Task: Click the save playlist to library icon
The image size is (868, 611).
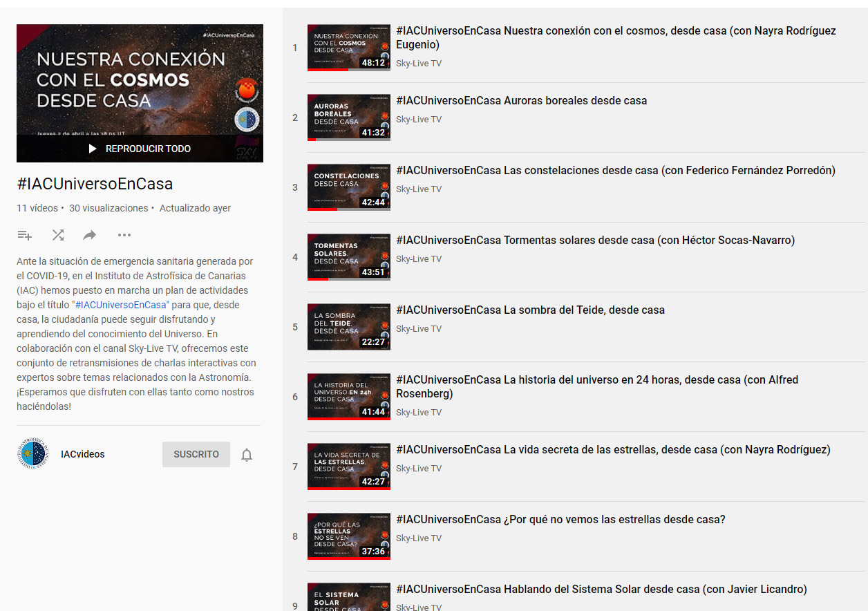Action: pyautogui.click(x=25, y=235)
